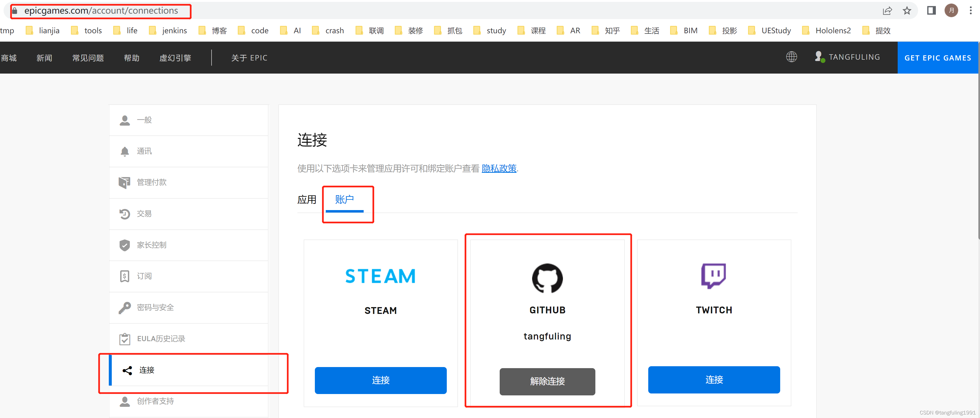This screenshot has height=418, width=980.
Task: Open 帮助 in the top navigation
Action: pyautogui.click(x=132, y=58)
